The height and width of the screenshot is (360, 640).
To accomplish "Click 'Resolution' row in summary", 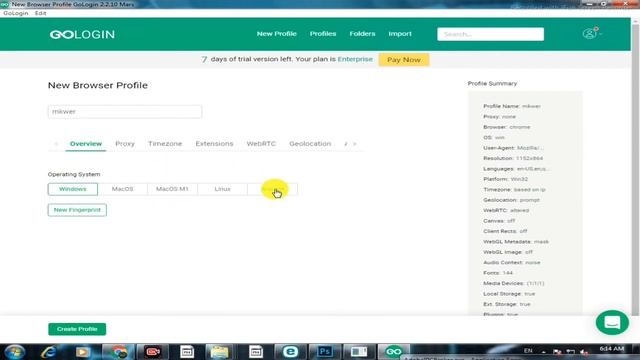I will click(x=513, y=158).
